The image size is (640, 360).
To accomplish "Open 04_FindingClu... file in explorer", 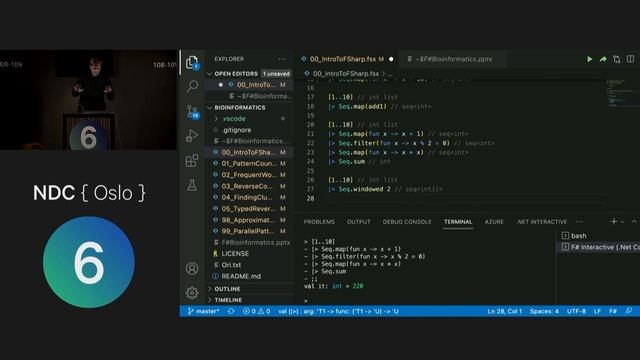I will 249,197.
